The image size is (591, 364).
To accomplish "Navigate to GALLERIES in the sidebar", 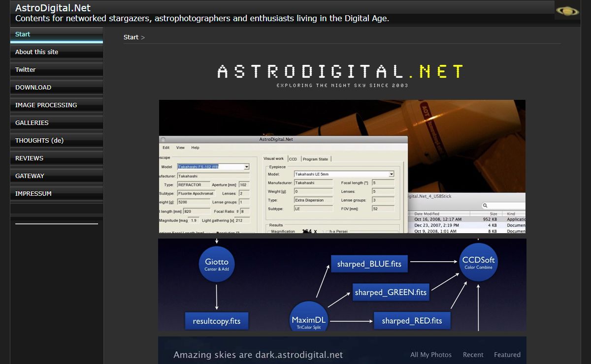I will [57, 123].
